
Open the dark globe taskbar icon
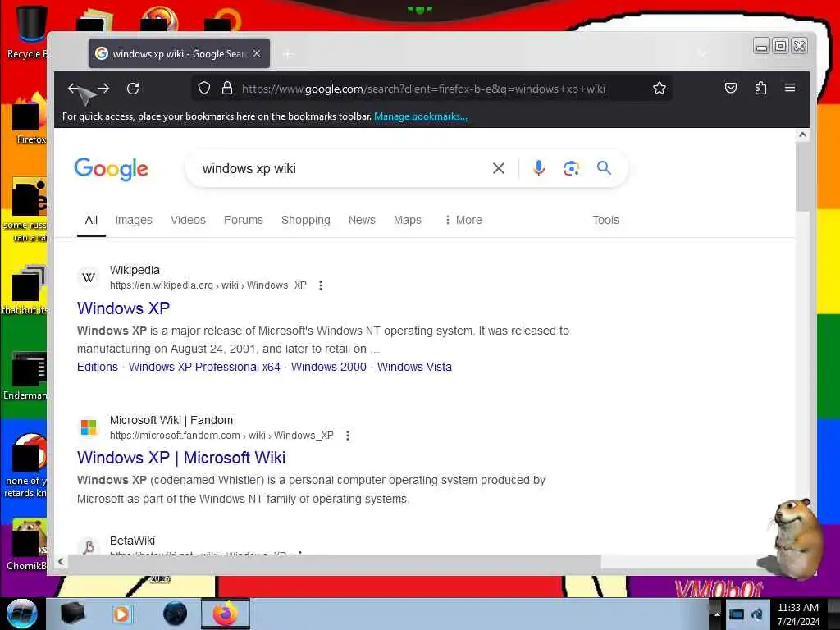coord(175,614)
